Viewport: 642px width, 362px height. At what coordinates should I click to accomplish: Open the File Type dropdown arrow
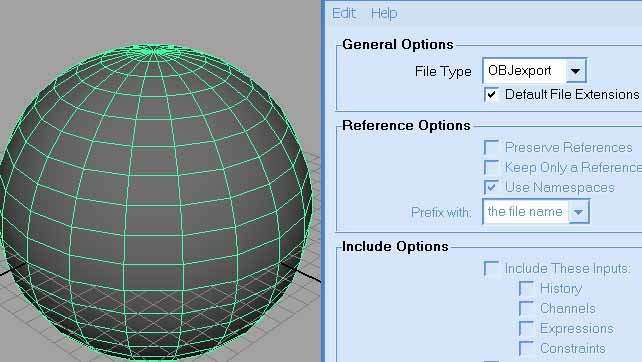(x=576, y=71)
